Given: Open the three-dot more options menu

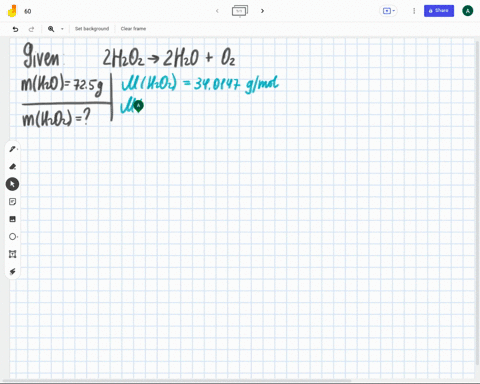Looking at the screenshot, I should (x=414, y=11).
